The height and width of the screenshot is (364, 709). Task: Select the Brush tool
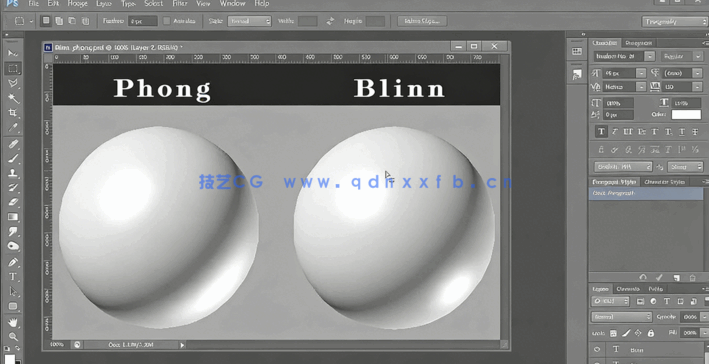pos(13,158)
